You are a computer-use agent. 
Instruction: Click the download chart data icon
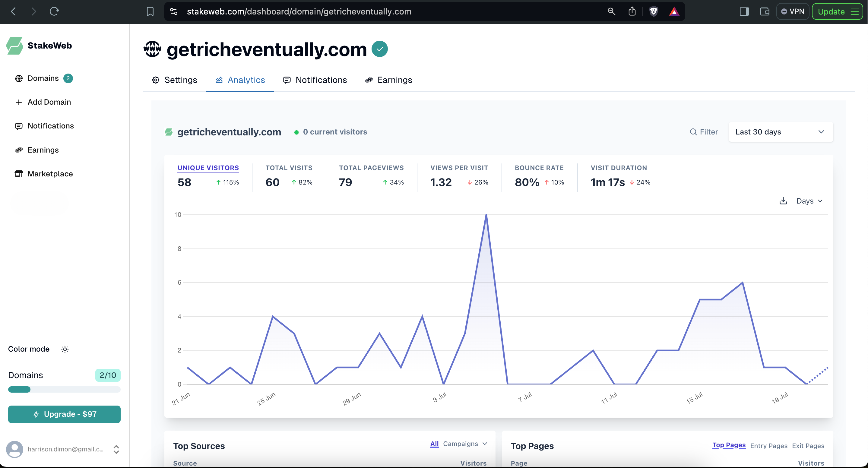coord(784,201)
